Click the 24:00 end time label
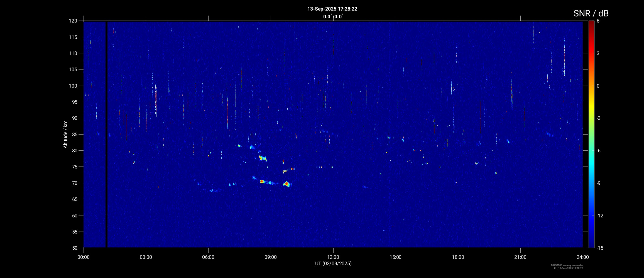Viewport: 644px width, 278px height. [582, 257]
